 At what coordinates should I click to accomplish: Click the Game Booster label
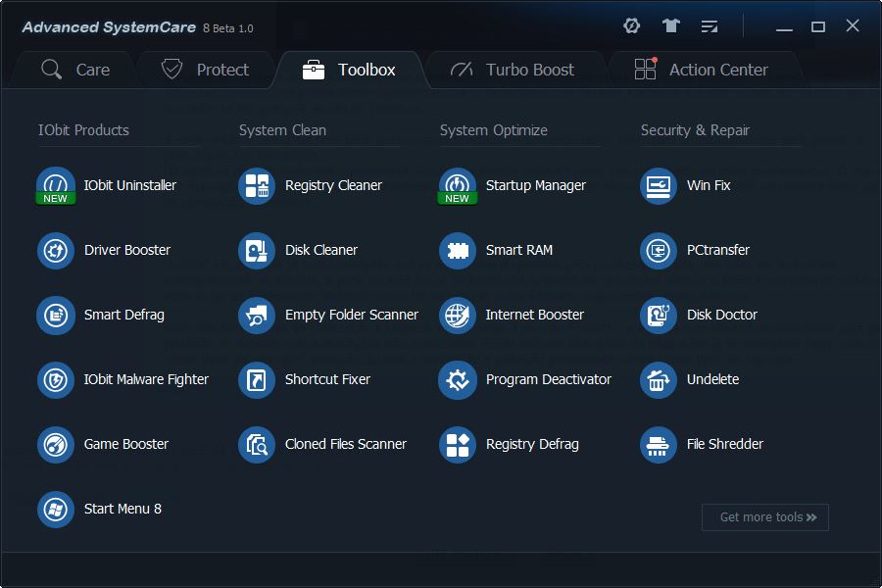coord(126,445)
